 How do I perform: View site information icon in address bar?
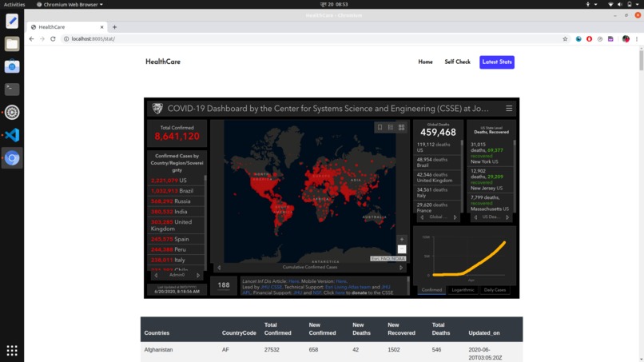[x=66, y=38]
